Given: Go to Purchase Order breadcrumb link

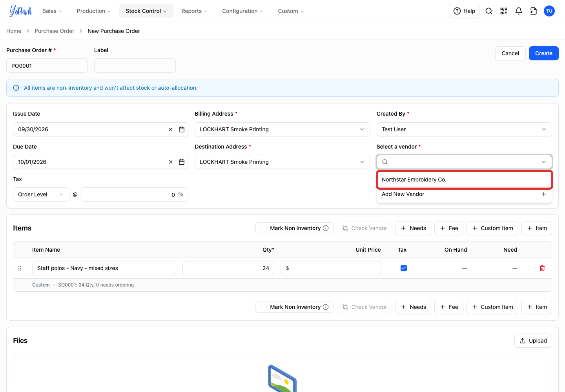Looking at the screenshot, I should [x=54, y=31].
